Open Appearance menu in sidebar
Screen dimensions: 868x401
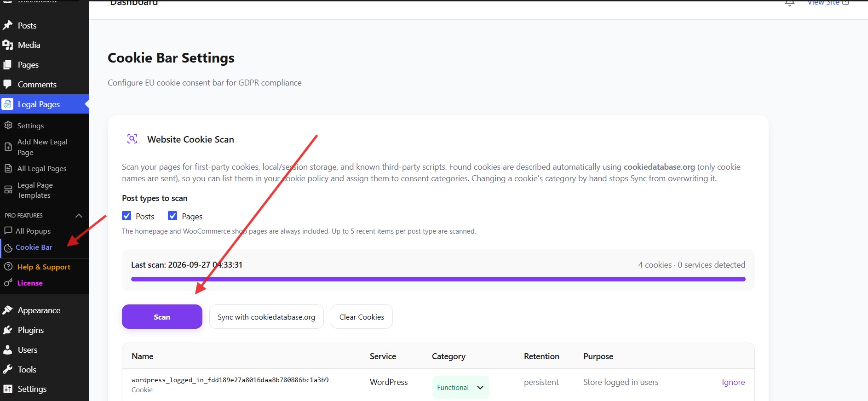[x=39, y=310]
